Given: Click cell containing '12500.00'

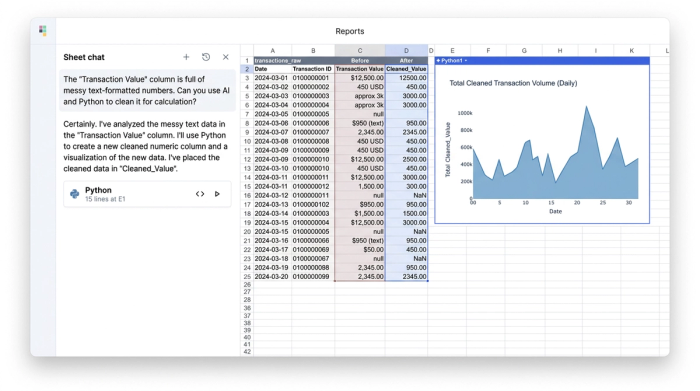Looking at the screenshot, I should coord(406,78).
